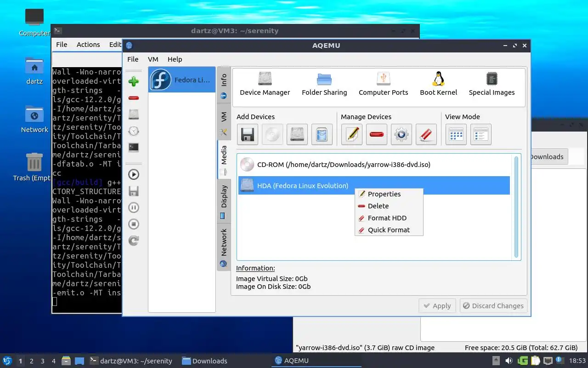Switch to workspace 4
This screenshot has height=368, width=588.
54,361
